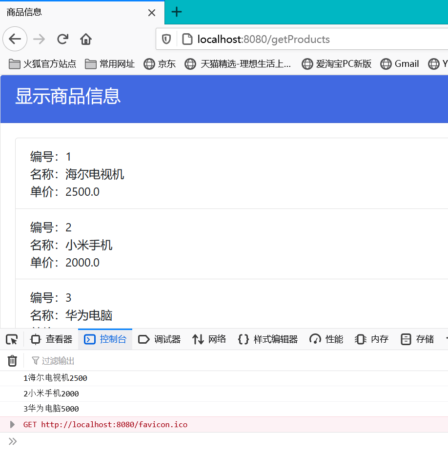Open the 样式编辑器 style editor tab
Image resolution: width=448 pixels, height=476 pixels.
268,339
